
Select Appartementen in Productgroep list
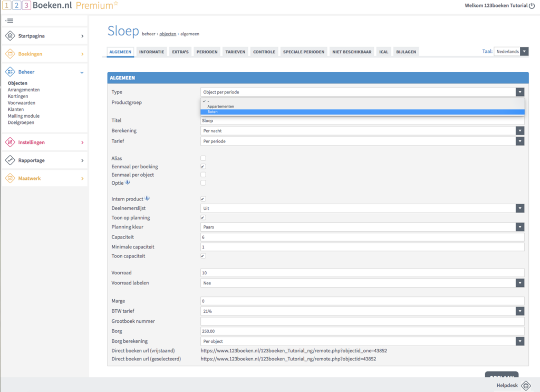click(362, 107)
